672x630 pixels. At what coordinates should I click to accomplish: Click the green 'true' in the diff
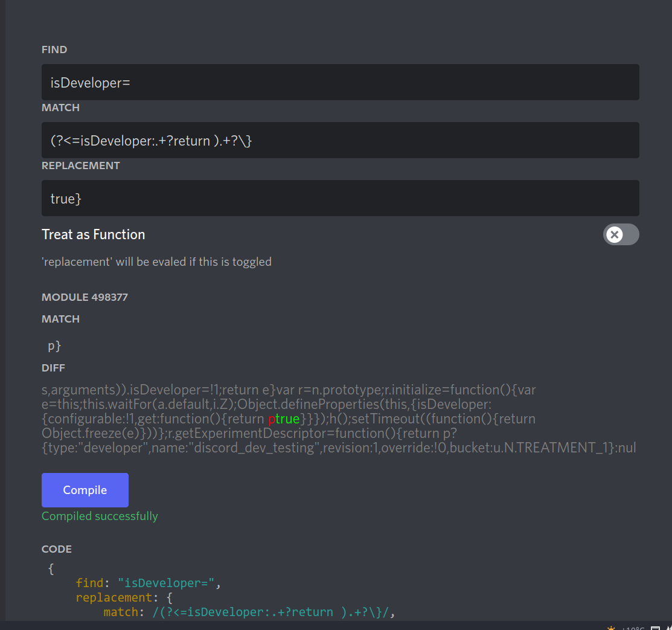287,419
